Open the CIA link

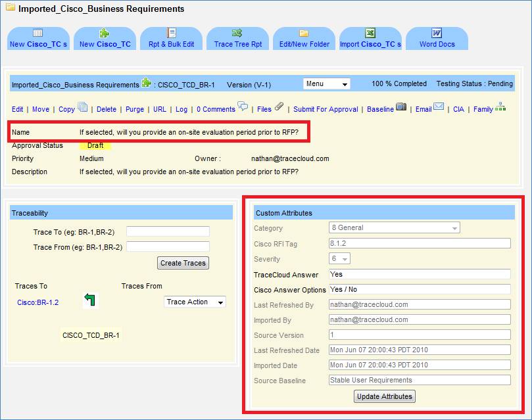click(x=458, y=109)
